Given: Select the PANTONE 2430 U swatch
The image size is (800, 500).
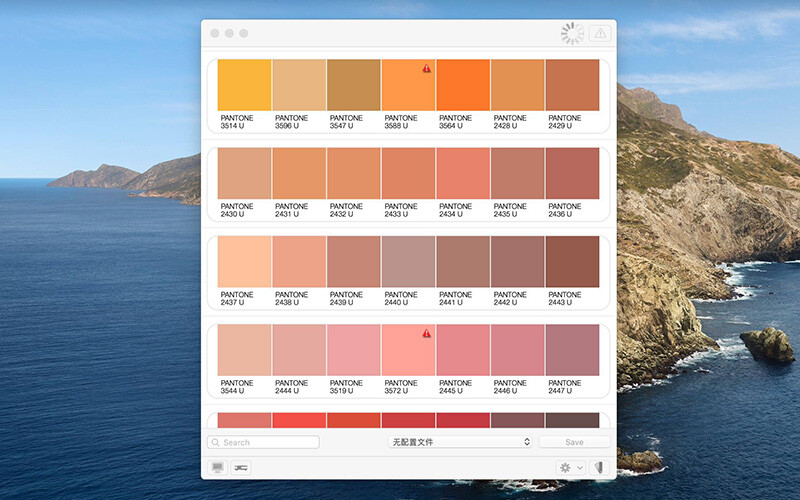Looking at the screenshot, I should coord(244,173).
